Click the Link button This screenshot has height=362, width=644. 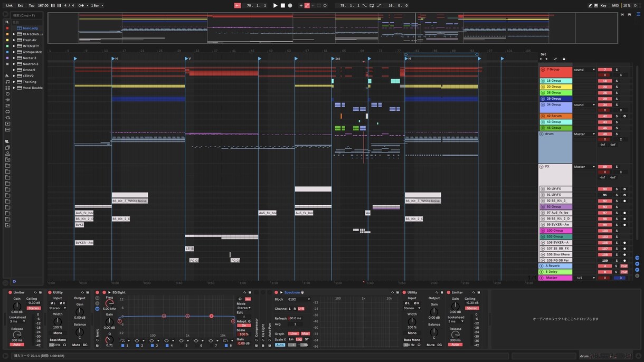pyautogui.click(x=9, y=5)
